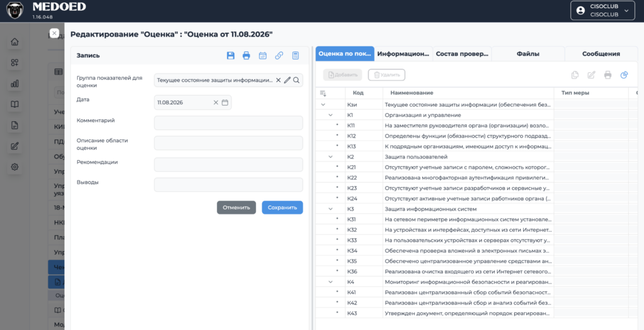The width and height of the screenshot is (644, 330).
Task: Collapse the К3 Защита информационных систем group
Action: (x=330, y=209)
